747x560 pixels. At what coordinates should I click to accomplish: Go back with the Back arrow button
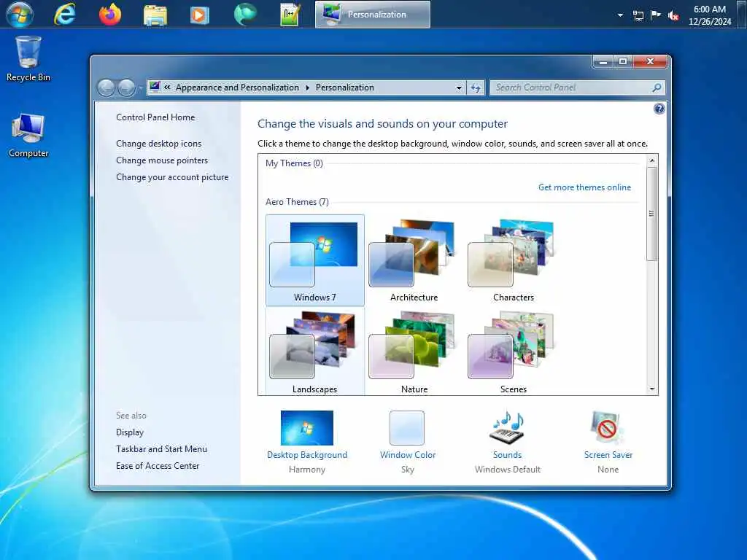(107, 87)
